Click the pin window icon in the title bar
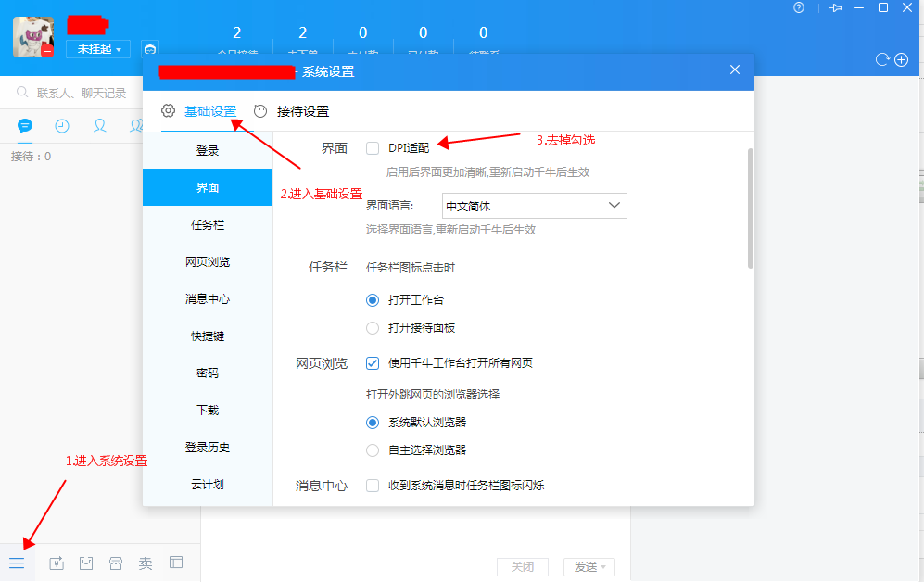924x582 pixels. click(836, 7)
